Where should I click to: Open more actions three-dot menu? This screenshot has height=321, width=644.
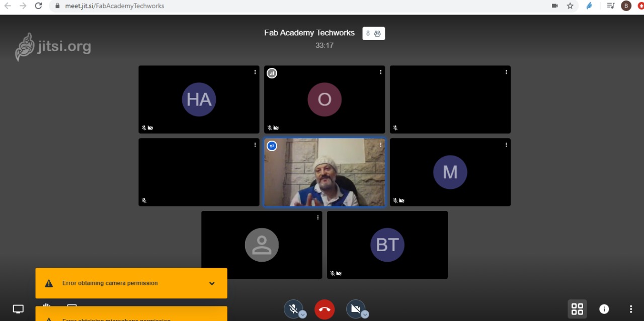pos(631,309)
